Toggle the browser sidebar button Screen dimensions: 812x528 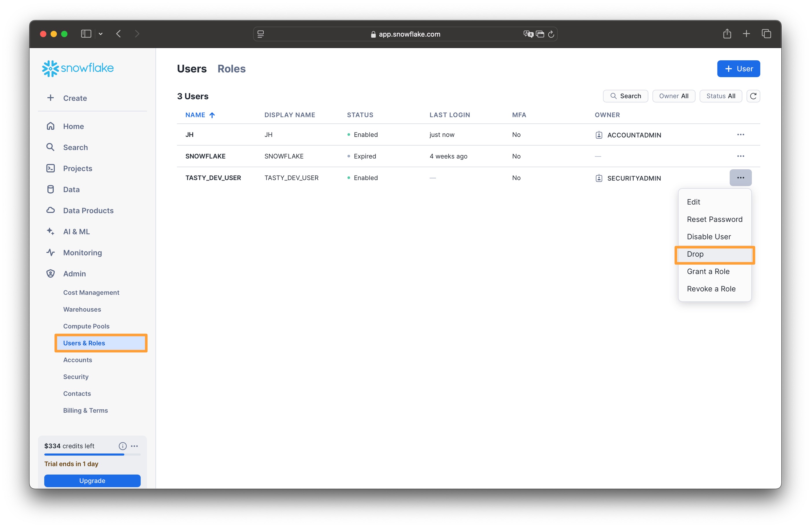click(86, 34)
